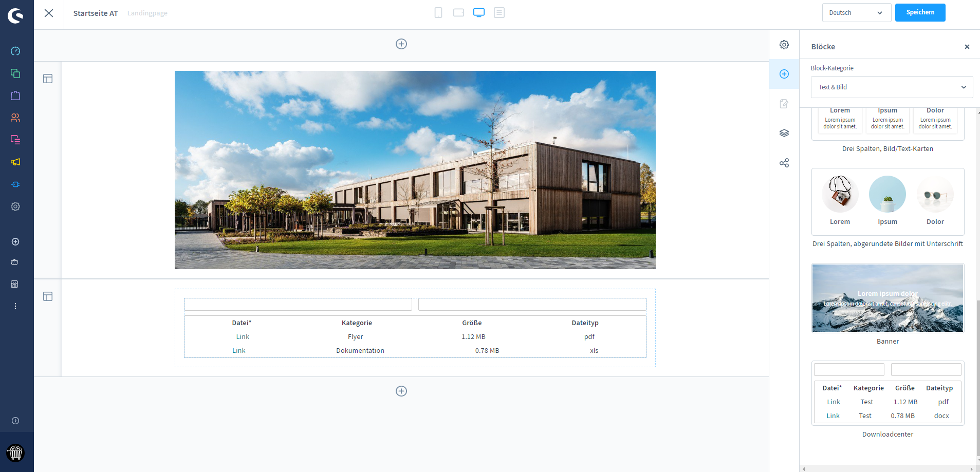
Task: Click the Link in the Flyer row
Action: (243, 337)
